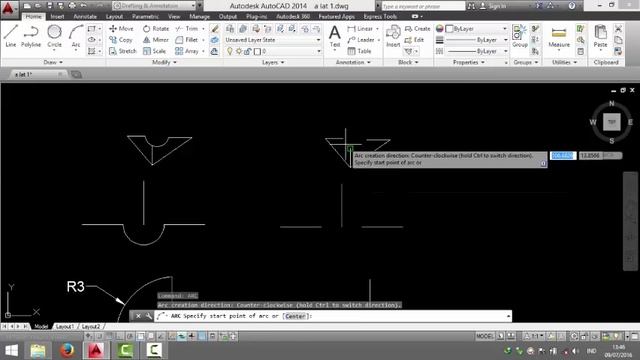Viewport: 640px width, 360px height.
Task: Expand the Block panel
Action: pos(408,62)
